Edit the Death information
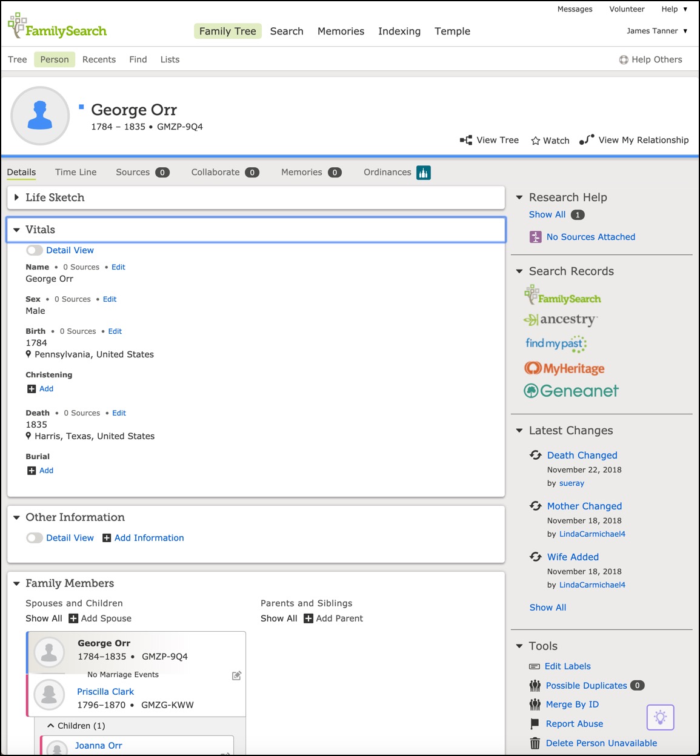 [x=119, y=413]
